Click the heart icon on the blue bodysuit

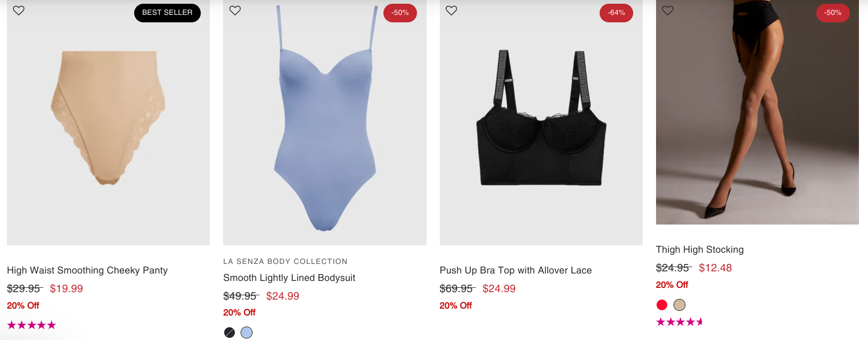[235, 11]
